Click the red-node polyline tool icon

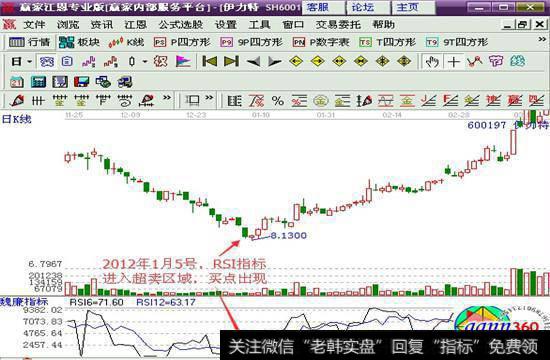pyautogui.click(x=475, y=62)
